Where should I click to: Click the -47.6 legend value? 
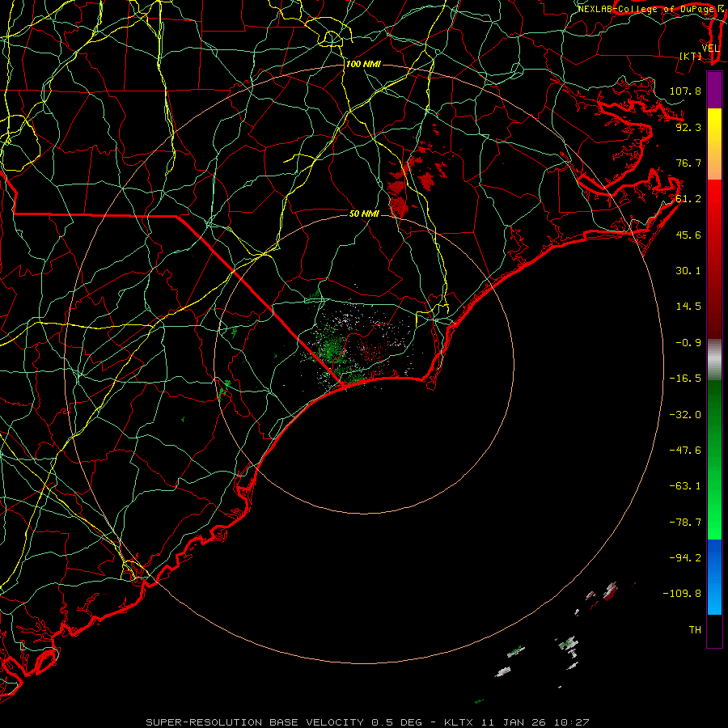point(685,451)
